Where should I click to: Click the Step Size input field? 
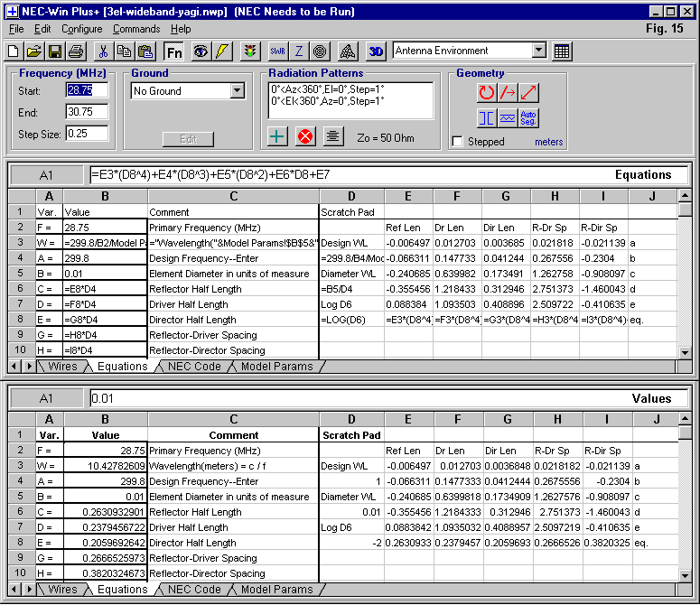[87, 134]
